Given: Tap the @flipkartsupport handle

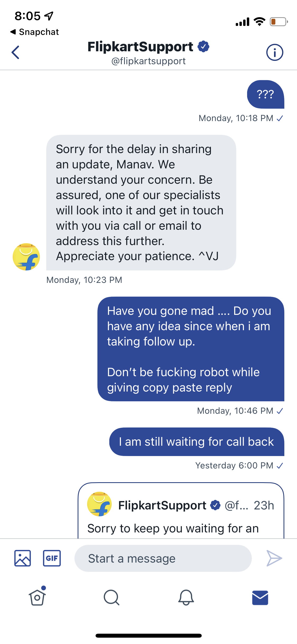Looking at the screenshot, I should pyautogui.click(x=148, y=61).
